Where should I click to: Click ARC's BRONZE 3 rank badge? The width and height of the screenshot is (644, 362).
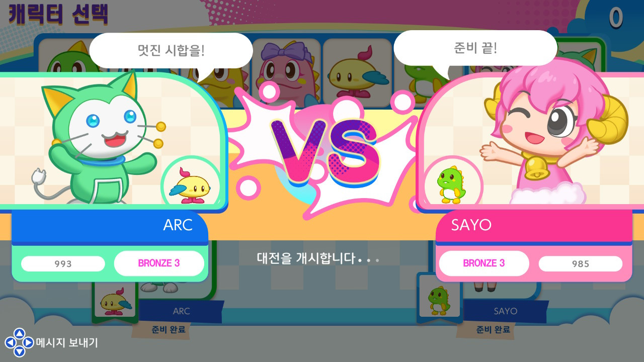click(x=159, y=263)
